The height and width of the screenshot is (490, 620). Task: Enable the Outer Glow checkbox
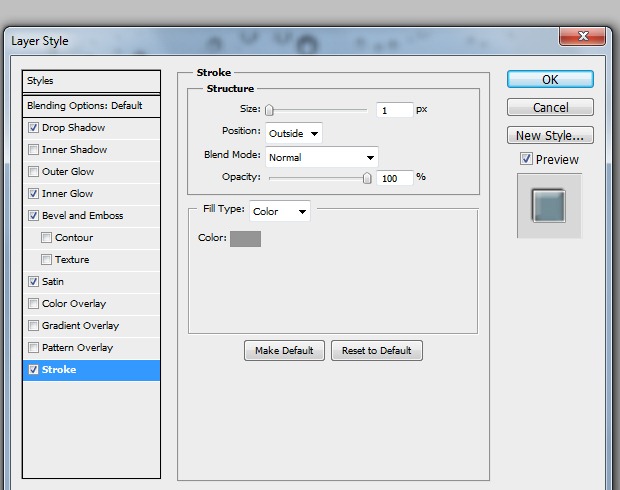[x=34, y=171]
